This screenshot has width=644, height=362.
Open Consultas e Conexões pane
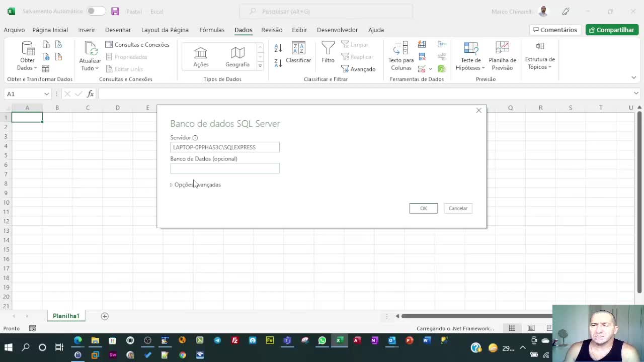click(137, 45)
